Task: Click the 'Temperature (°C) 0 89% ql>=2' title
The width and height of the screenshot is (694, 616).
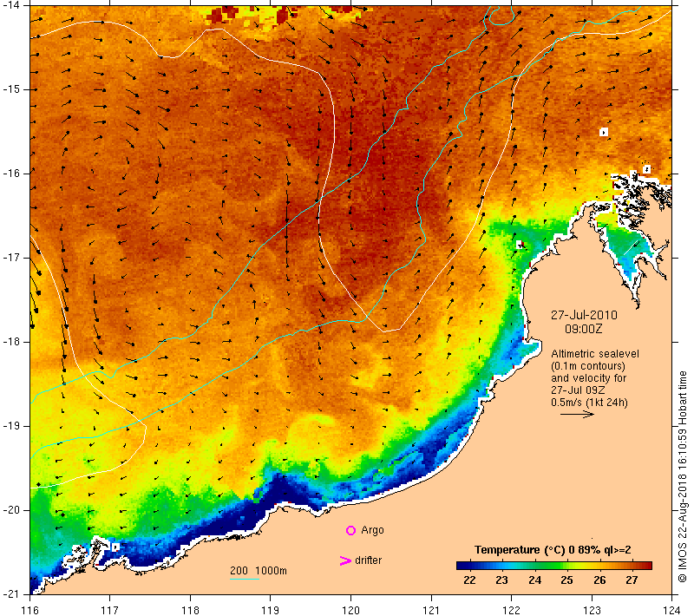Action: click(553, 550)
